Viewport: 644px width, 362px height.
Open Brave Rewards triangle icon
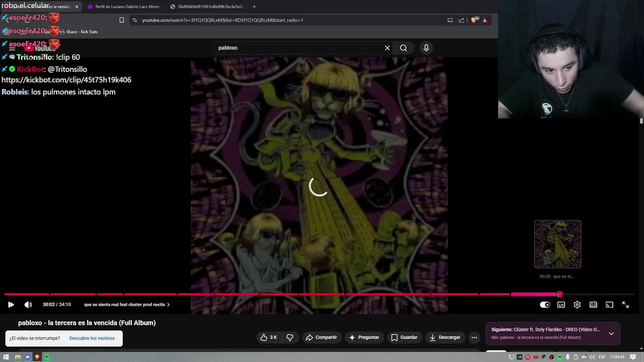point(485,20)
